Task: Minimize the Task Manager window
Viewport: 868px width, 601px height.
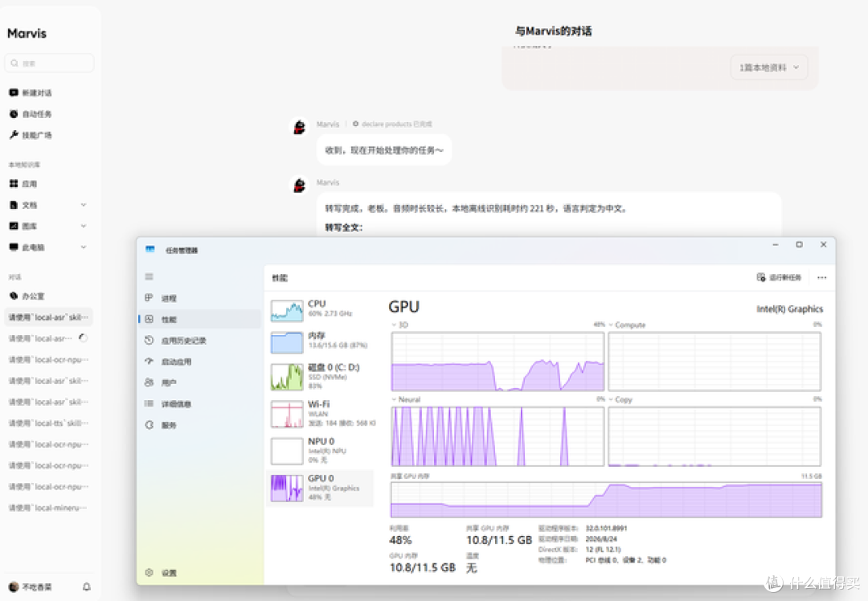Action: (x=776, y=244)
